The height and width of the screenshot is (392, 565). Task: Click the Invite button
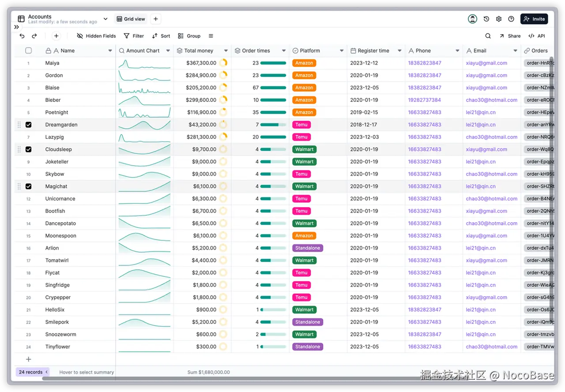tap(534, 19)
